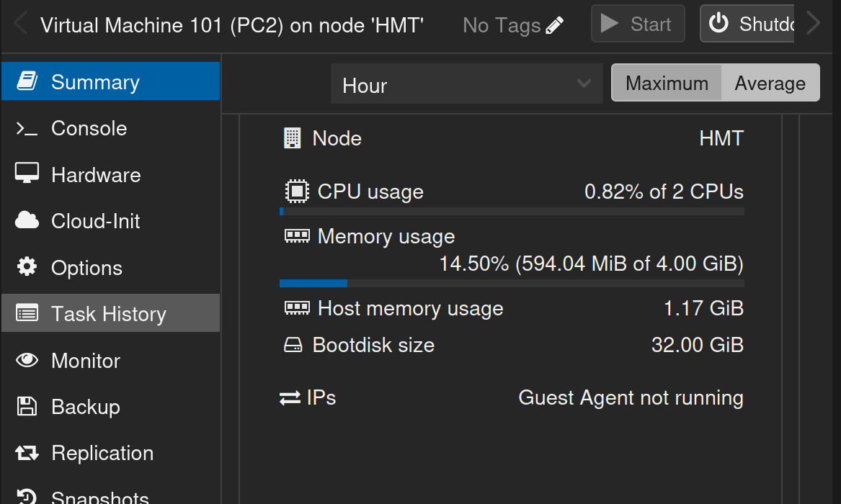Click the Backup floppy disk icon
The height and width of the screenshot is (504, 841).
point(27,406)
